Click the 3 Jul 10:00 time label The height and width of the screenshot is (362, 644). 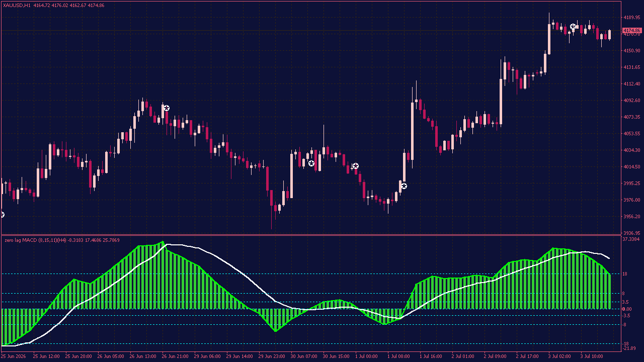(x=592, y=356)
